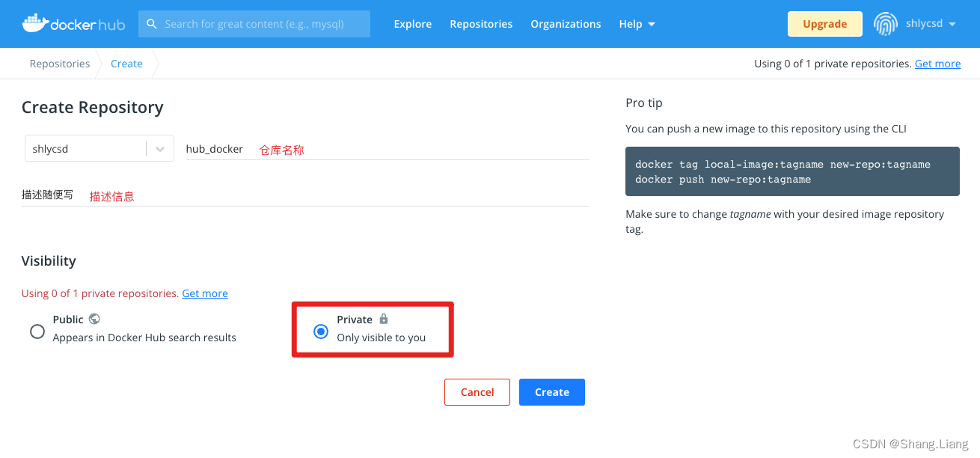Click 'Appears in Docker Hub search results' text
Viewport: 980px width, 458px height.
click(x=144, y=338)
